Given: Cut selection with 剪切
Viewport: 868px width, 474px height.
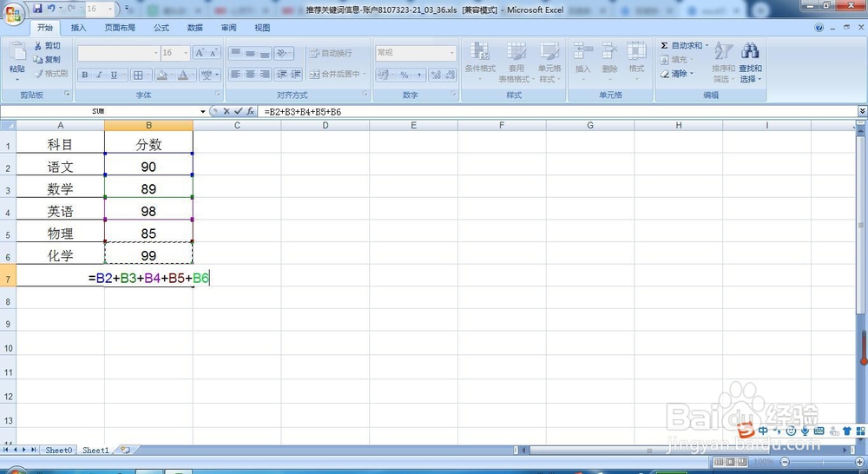Looking at the screenshot, I should [x=47, y=45].
